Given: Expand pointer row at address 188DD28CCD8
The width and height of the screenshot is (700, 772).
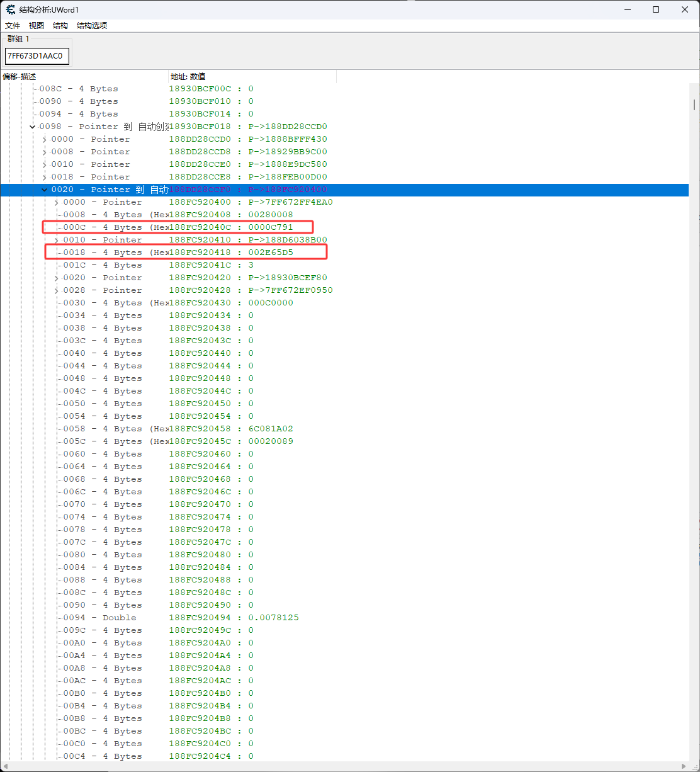Looking at the screenshot, I should [x=44, y=152].
